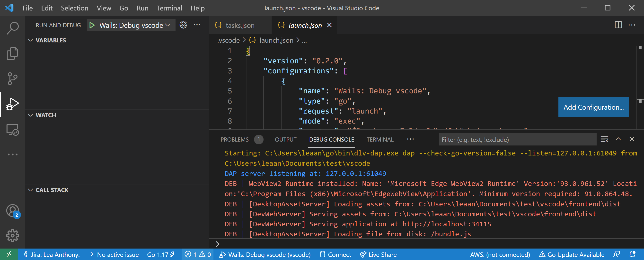The image size is (644, 260).
Task: Click the Split Editor Right icon
Action: (x=618, y=25)
